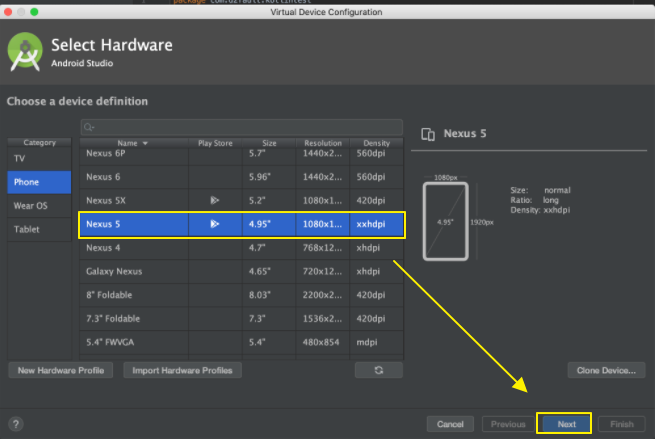655x439 pixels.
Task: Select the Phone category
Action: (x=39, y=182)
